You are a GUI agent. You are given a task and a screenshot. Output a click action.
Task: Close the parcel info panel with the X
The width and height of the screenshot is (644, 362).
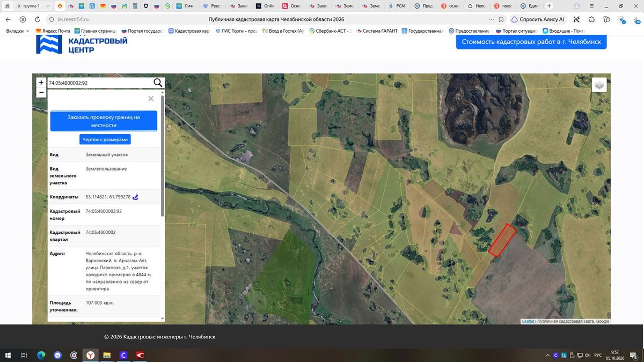[151, 99]
